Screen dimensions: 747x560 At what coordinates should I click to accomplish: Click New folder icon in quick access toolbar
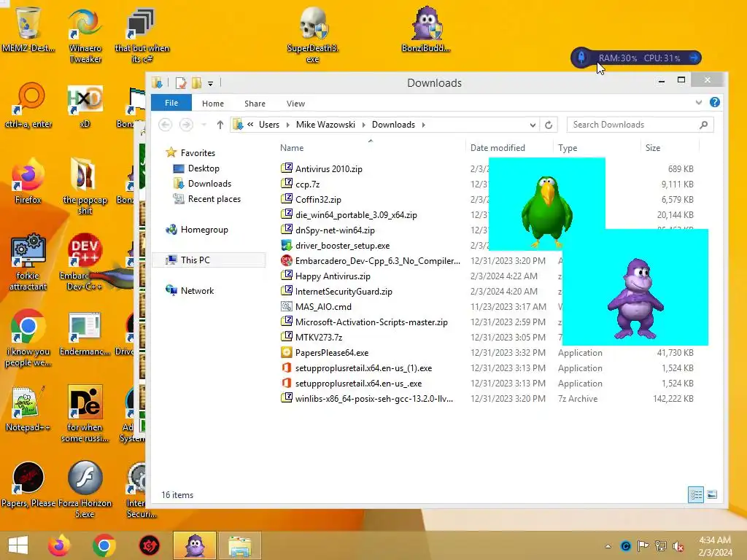[196, 83]
